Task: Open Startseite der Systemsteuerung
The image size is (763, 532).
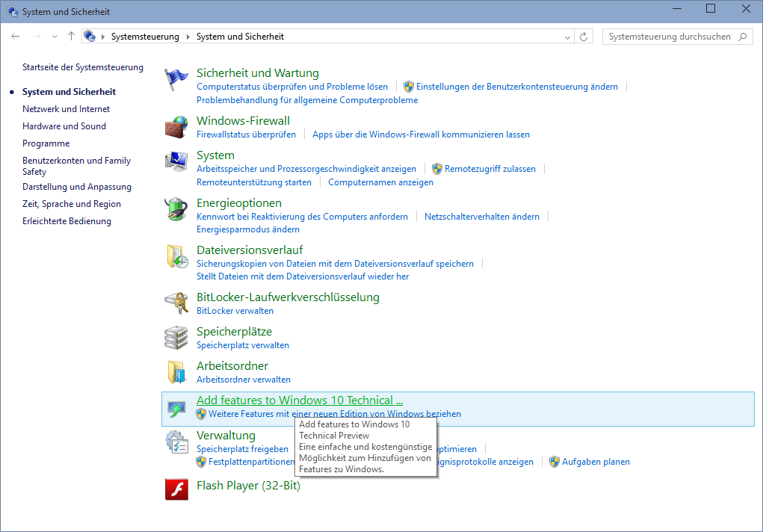Action: click(x=83, y=67)
